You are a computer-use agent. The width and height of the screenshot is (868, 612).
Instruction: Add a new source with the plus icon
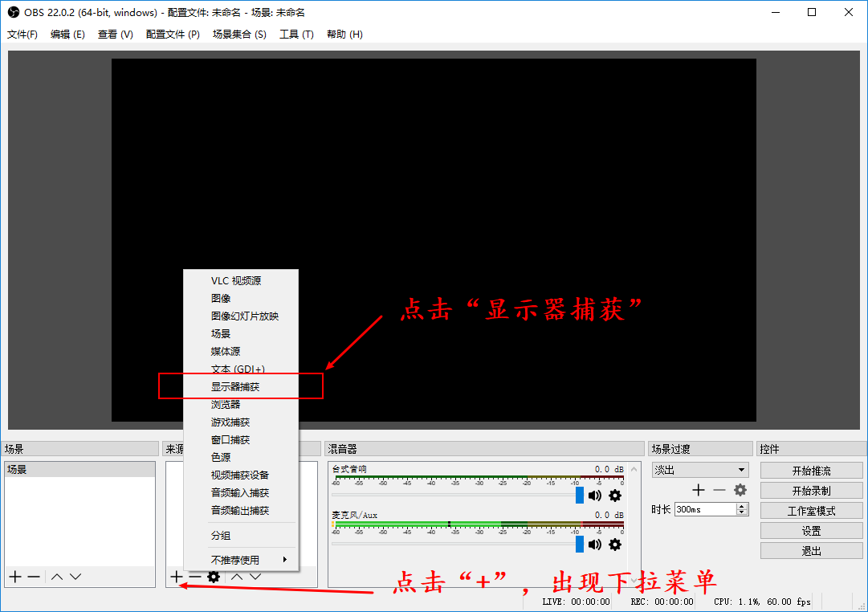pyautogui.click(x=176, y=577)
